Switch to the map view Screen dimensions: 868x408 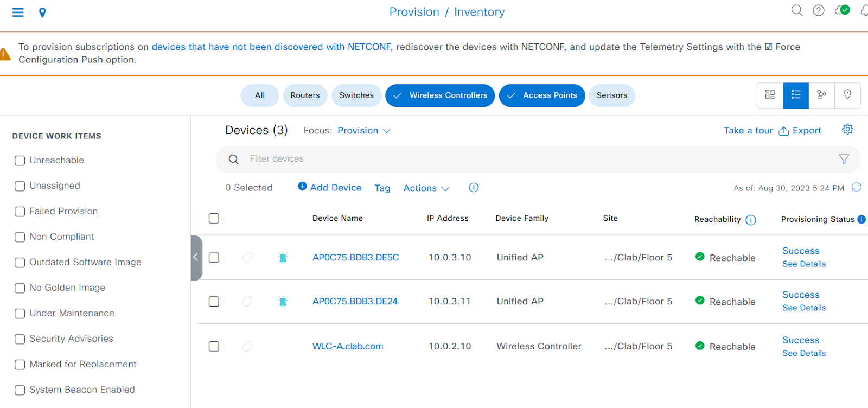click(847, 95)
